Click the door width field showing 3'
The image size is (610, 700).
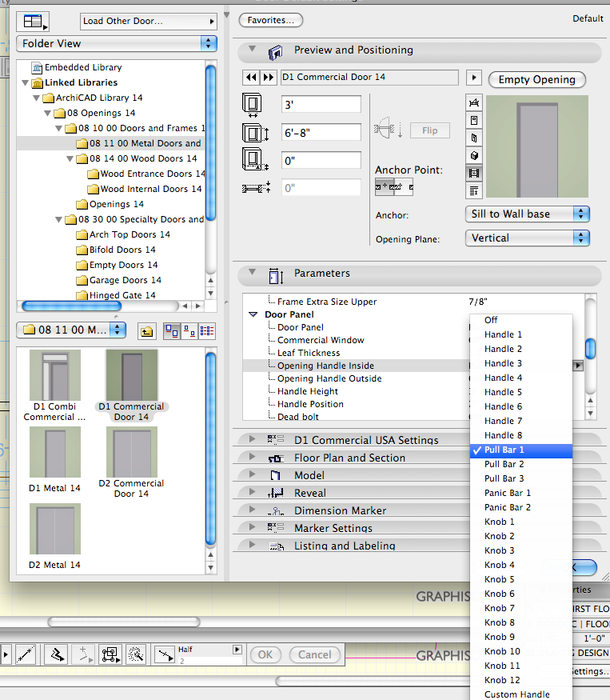pyautogui.click(x=321, y=105)
